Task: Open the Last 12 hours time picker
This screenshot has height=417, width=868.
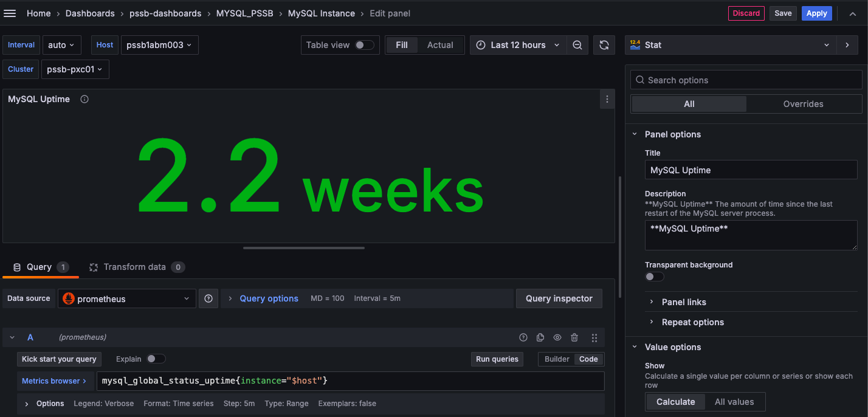Action: coord(518,45)
